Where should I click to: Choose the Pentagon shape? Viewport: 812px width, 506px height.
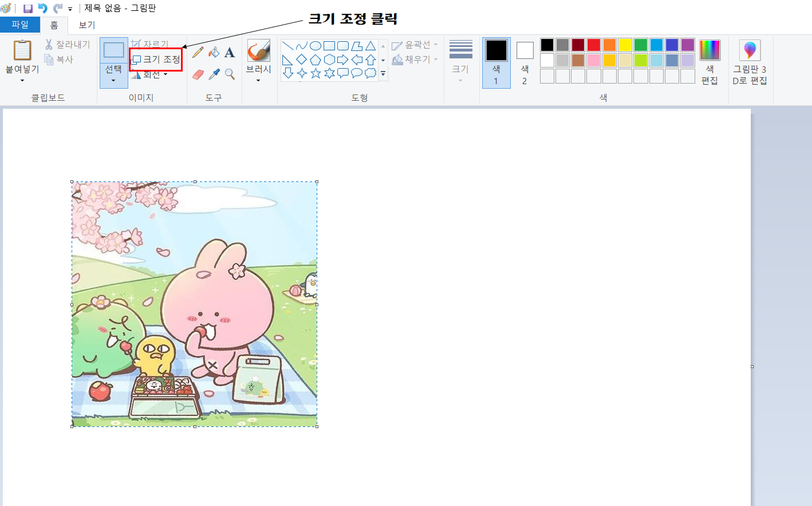tap(316, 60)
